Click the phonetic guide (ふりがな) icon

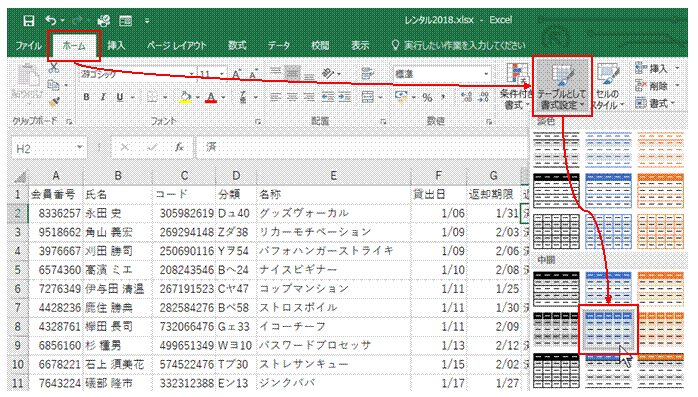(243, 97)
